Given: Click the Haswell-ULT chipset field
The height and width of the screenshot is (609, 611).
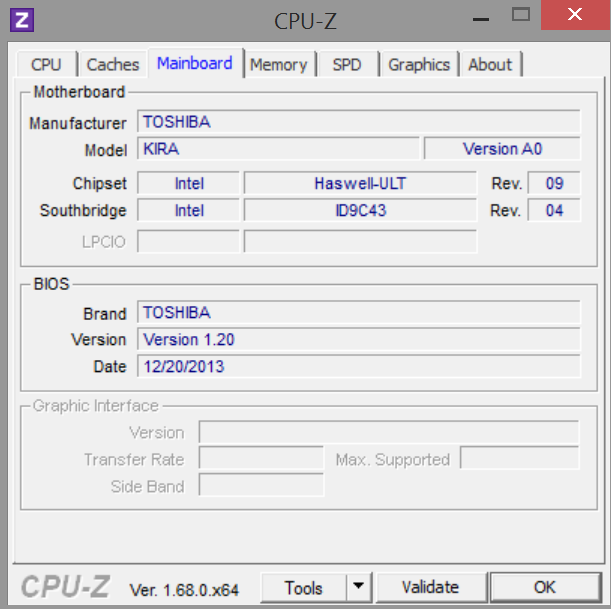Looking at the screenshot, I should [x=360, y=183].
